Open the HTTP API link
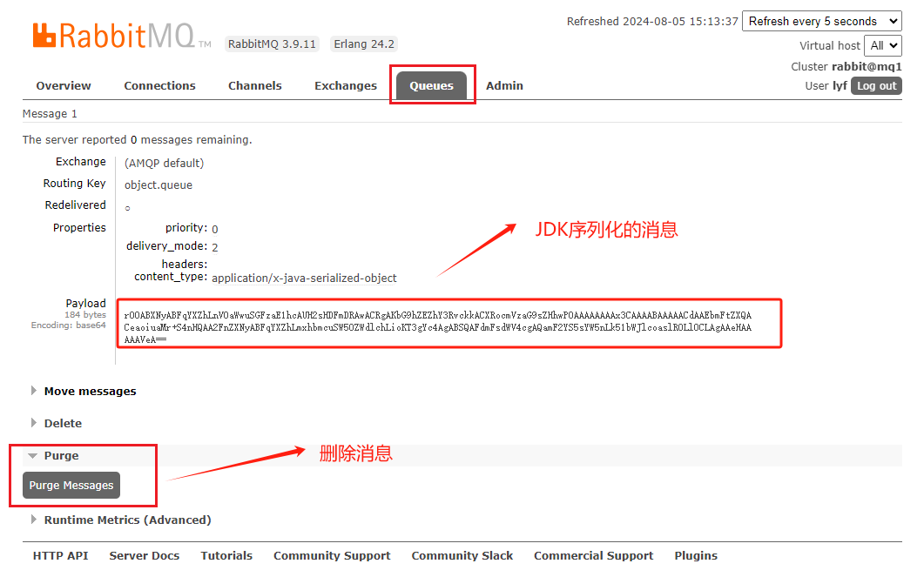The width and height of the screenshot is (924, 577). coord(61,556)
